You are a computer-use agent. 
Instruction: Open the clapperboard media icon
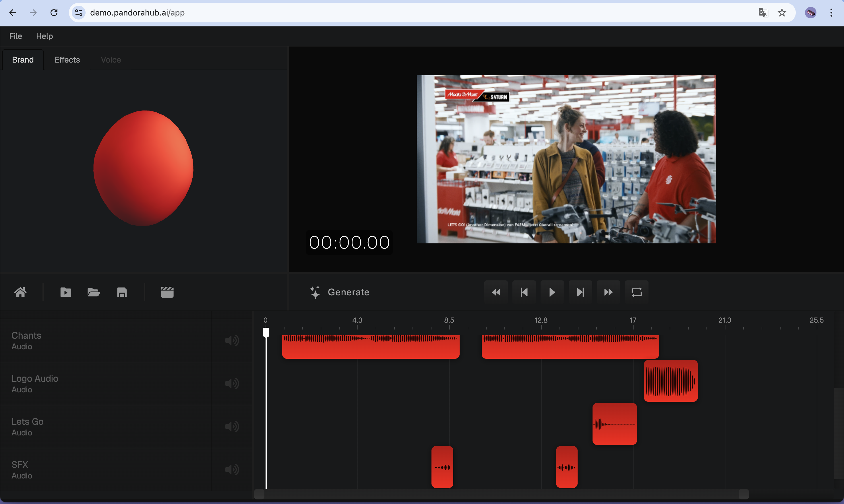167,292
